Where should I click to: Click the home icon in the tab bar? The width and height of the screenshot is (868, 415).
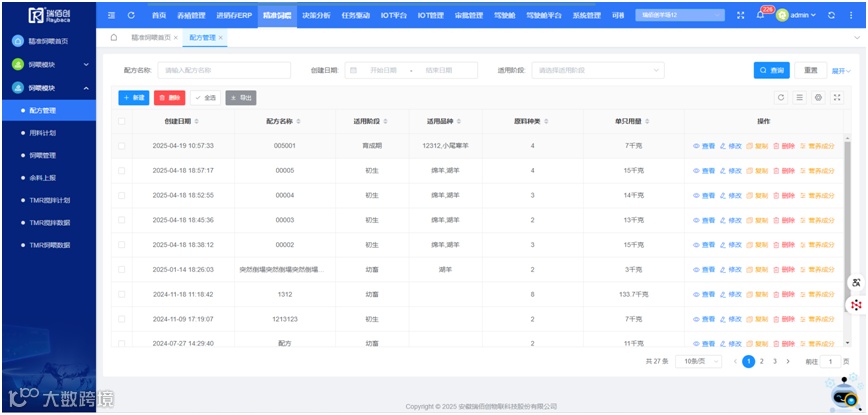[x=114, y=38]
